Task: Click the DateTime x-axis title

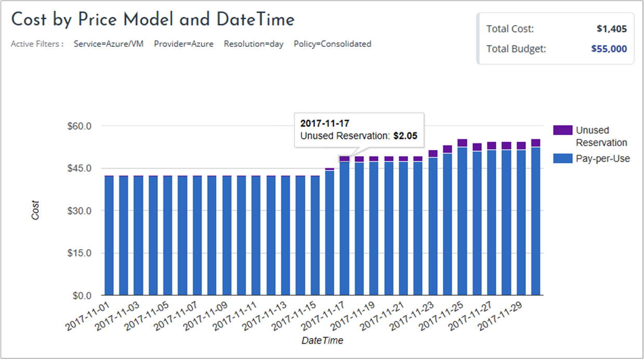Action: click(322, 341)
